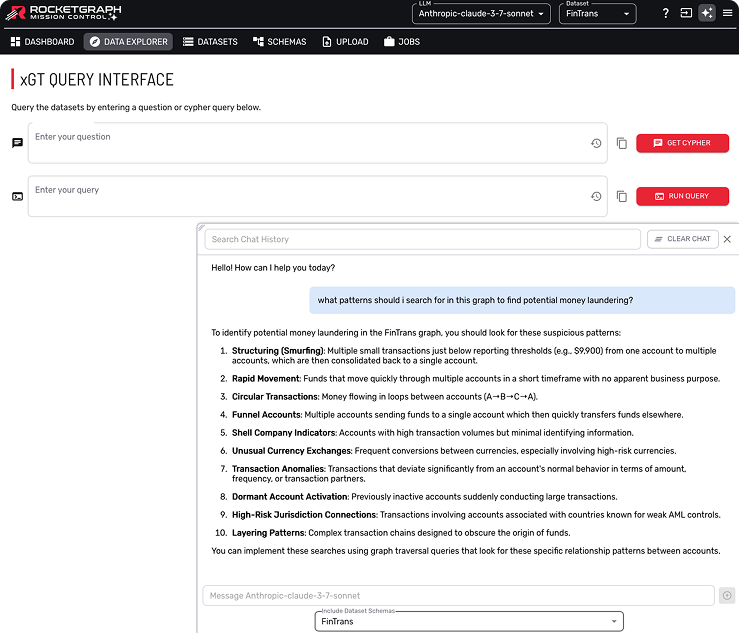Open the Datasets tab
This screenshot has width=739, height=633.
tap(210, 42)
